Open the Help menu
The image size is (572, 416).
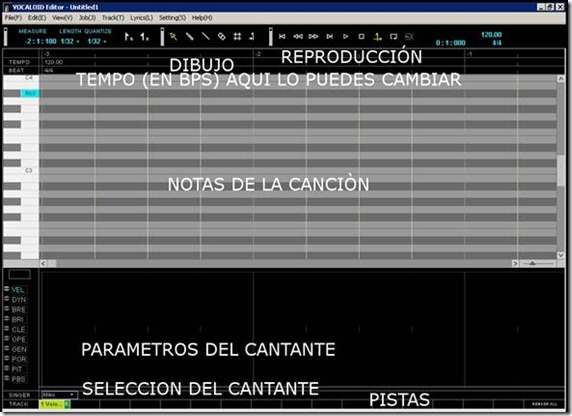point(202,18)
